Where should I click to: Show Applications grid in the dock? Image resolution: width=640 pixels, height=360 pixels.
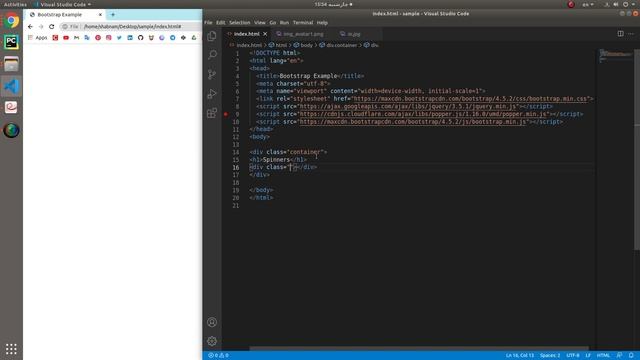[11, 349]
